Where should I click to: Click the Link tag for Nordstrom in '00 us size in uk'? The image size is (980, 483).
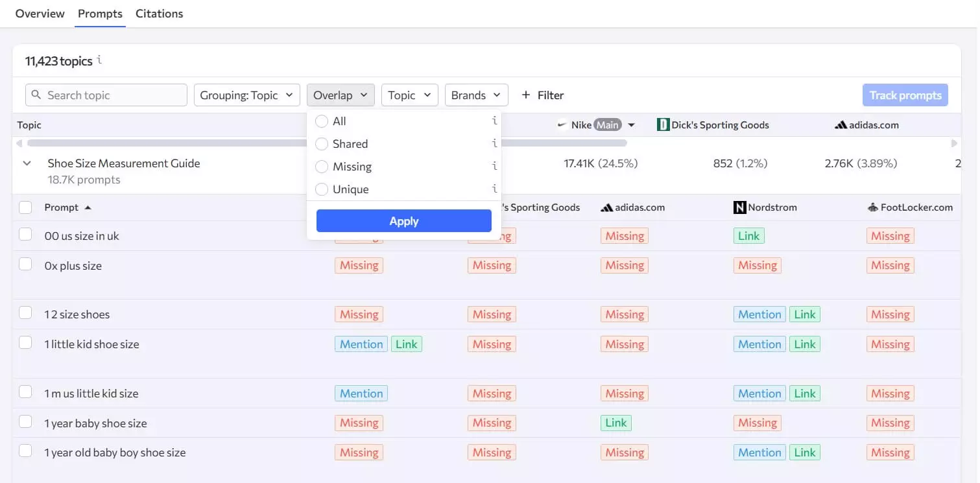click(x=748, y=236)
